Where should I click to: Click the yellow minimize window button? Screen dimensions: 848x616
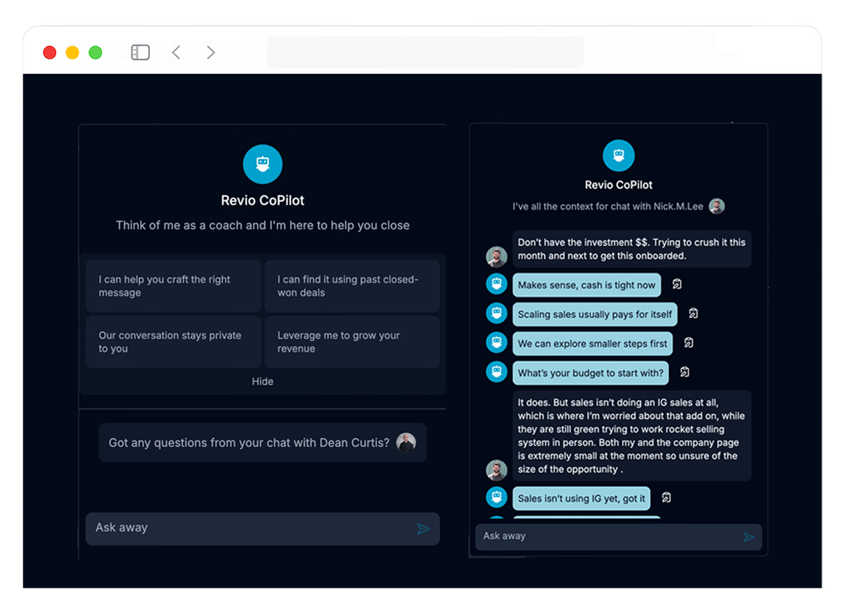73,52
